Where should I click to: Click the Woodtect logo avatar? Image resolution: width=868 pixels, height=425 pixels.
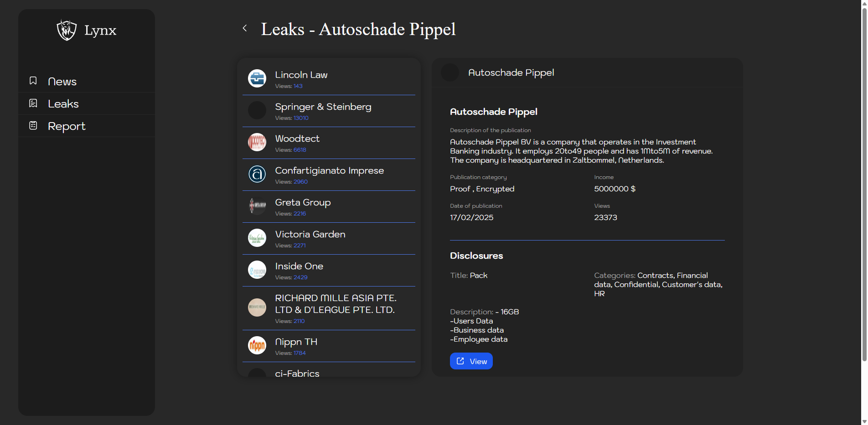click(257, 142)
